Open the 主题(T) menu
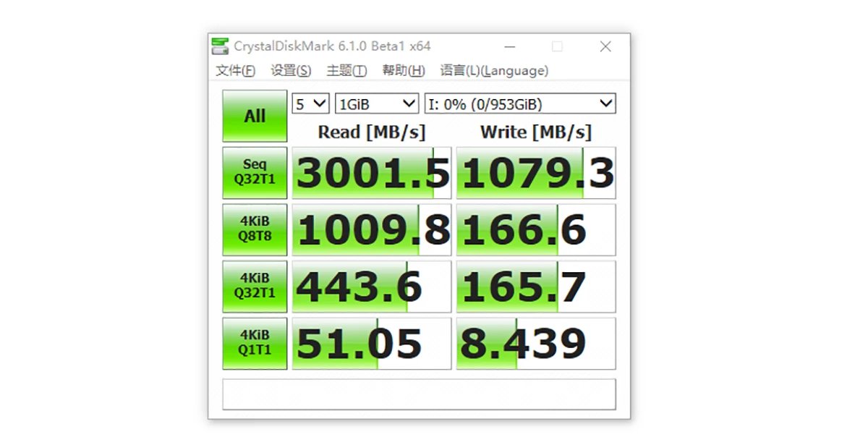Screen dimensions: 868x445 coord(346,70)
